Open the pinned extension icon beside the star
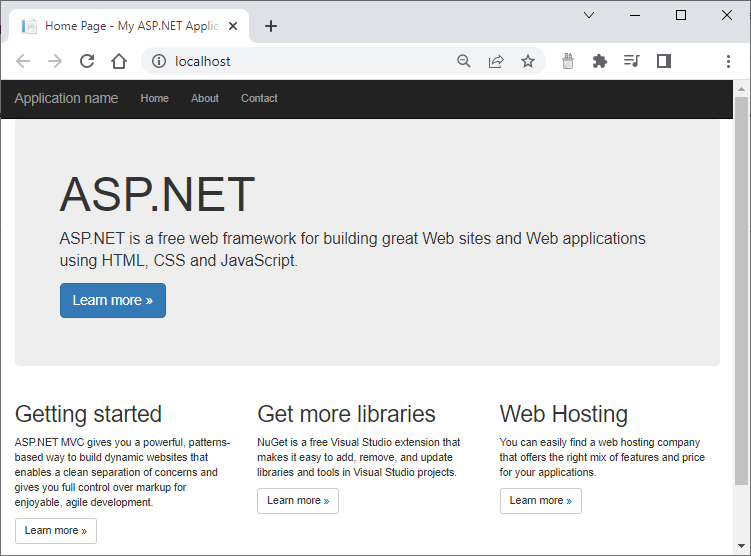 (568, 61)
